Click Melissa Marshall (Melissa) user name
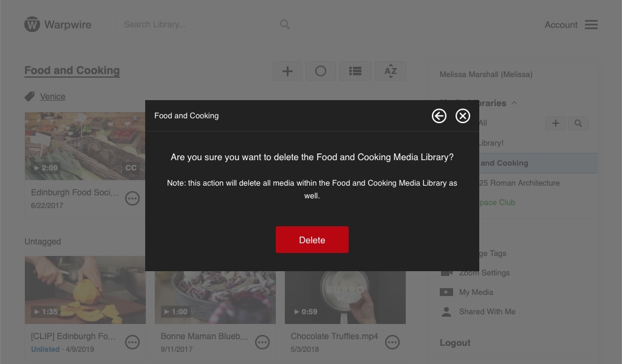The height and width of the screenshot is (364, 622). [x=486, y=75]
